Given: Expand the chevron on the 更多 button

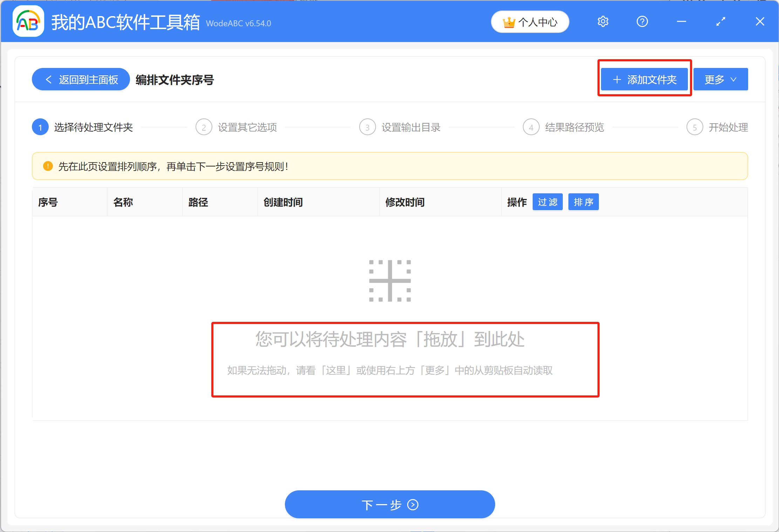Looking at the screenshot, I should tap(733, 80).
